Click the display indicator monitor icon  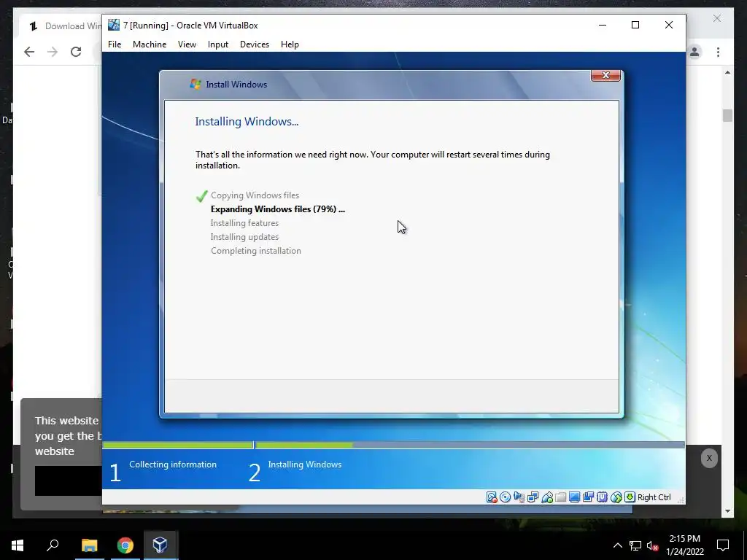tap(575, 497)
